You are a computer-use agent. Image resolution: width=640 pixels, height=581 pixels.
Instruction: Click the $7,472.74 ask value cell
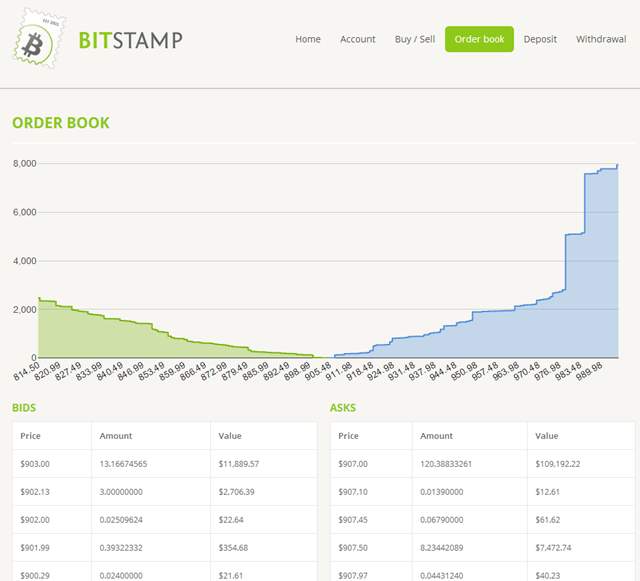[x=556, y=548]
